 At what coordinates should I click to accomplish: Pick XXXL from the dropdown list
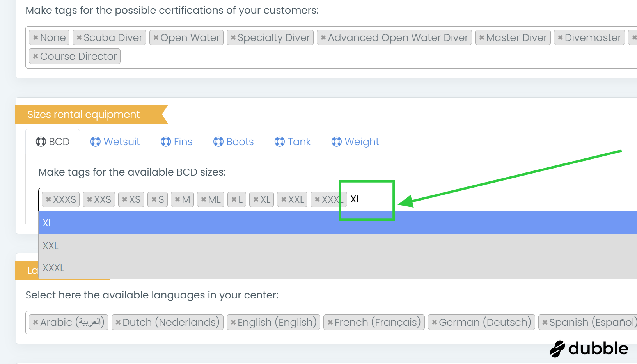point(53,268)
